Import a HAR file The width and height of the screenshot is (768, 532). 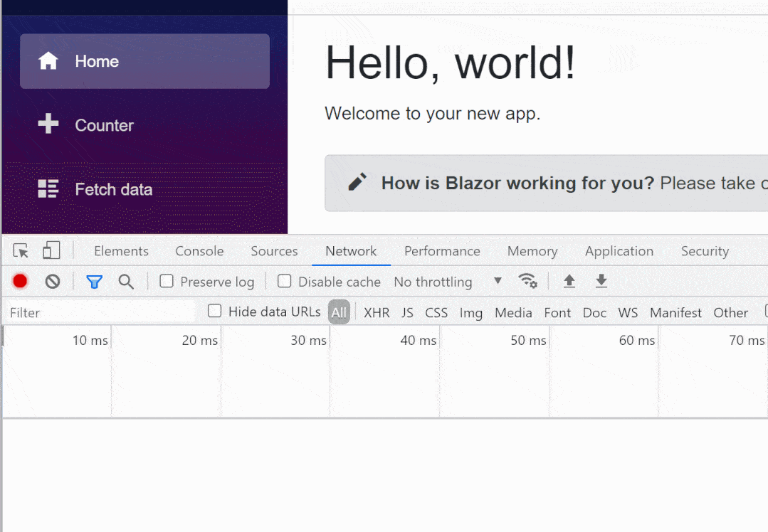click(x=569, y=282)
